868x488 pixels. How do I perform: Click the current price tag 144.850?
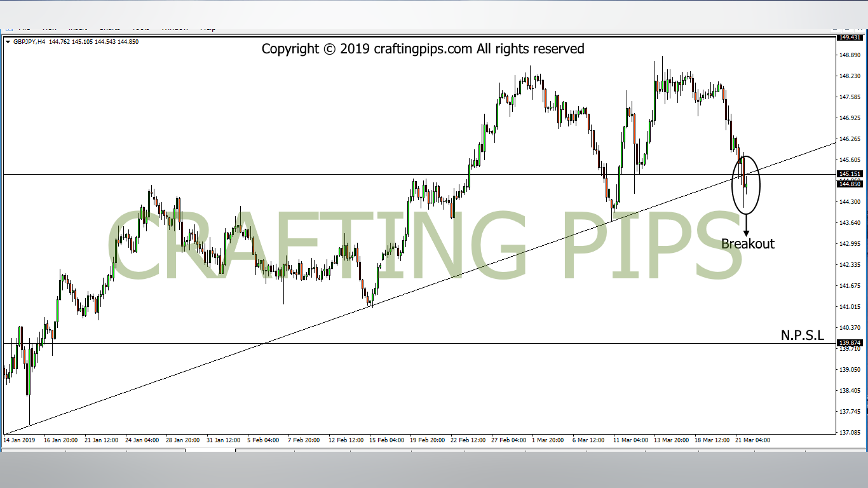[x=850, y=184]
